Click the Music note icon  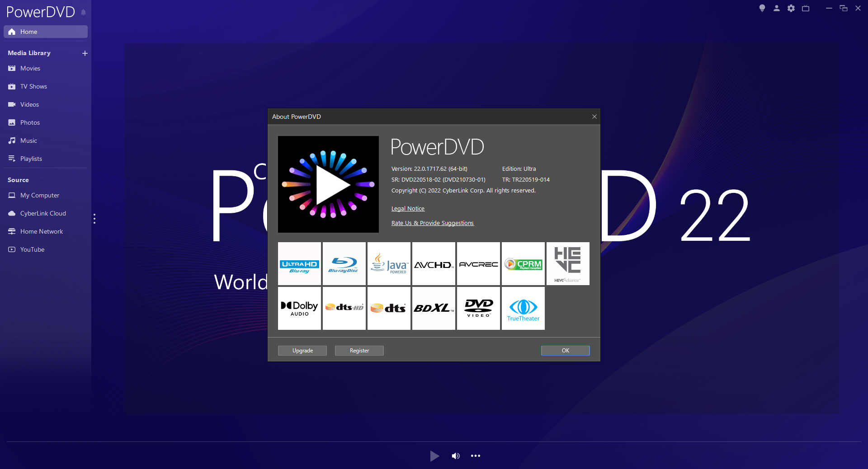tap(12, 141)
